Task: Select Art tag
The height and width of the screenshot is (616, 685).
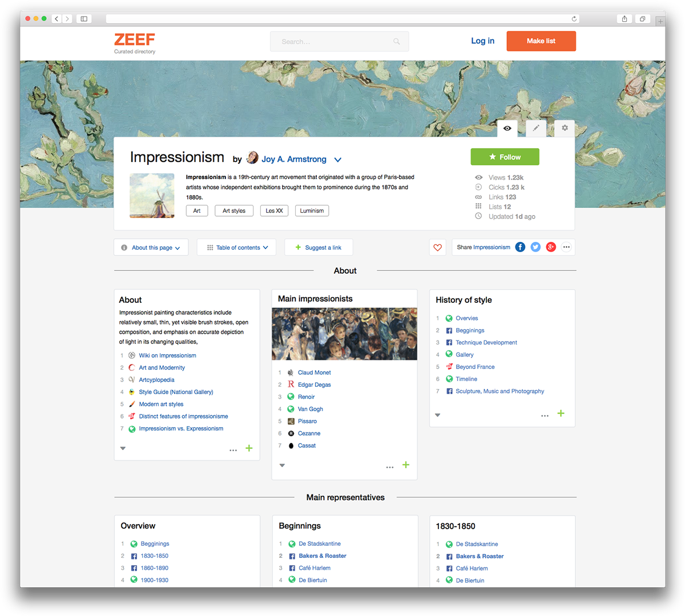Action: click(197, 210)
